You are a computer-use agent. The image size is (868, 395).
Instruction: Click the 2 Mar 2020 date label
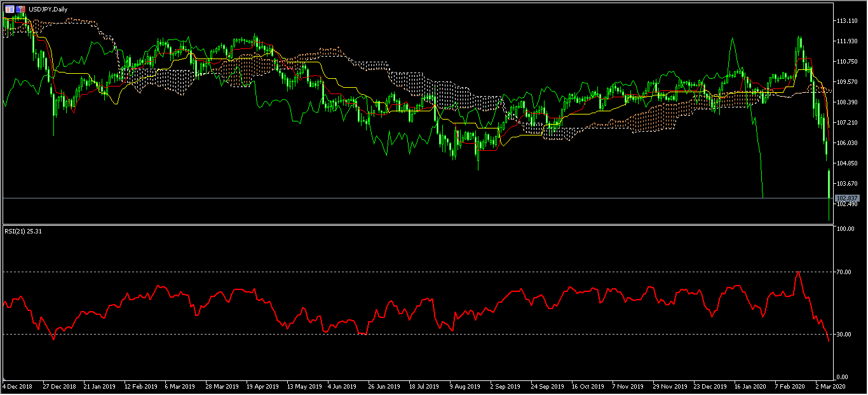click(830, 386)
